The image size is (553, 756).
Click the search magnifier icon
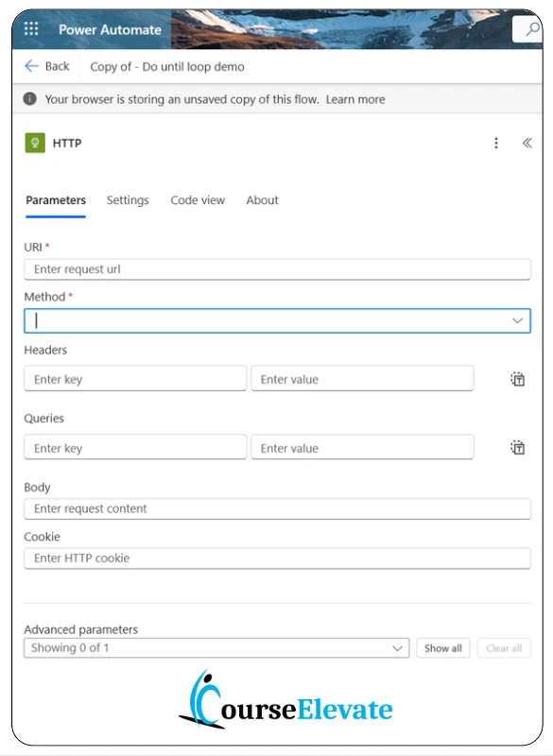(x=531, y=28)
